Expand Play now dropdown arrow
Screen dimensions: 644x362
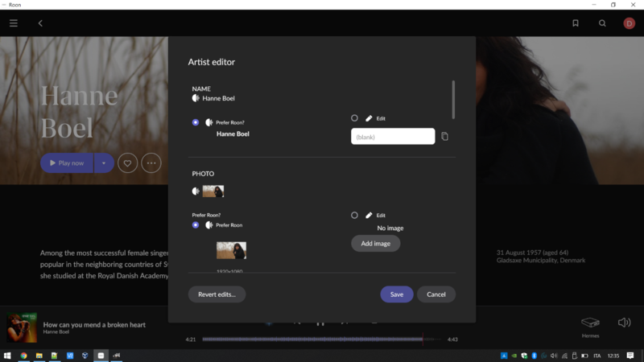pyautogui.click(x=103, y=163)
